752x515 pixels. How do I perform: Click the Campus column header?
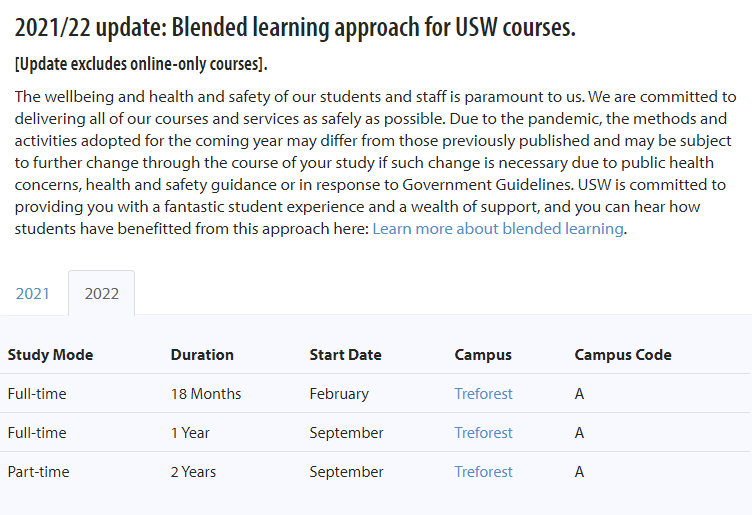483,355
